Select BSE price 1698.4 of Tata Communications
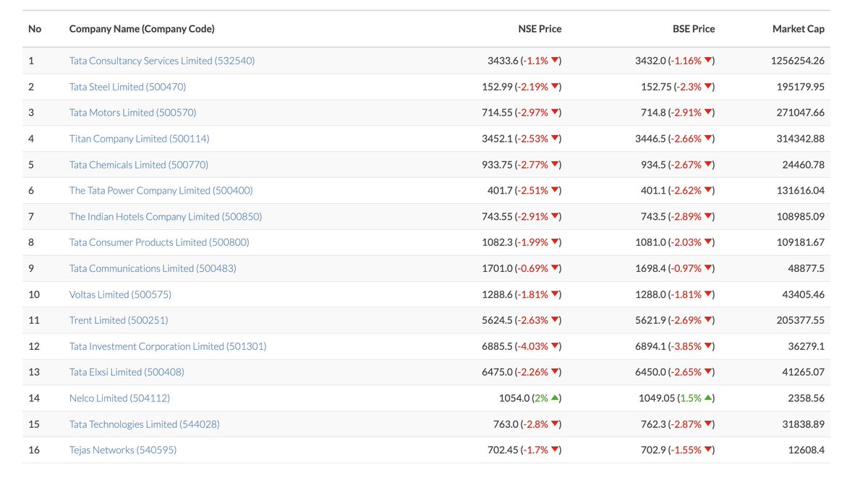Screen dimensions: 868x488 point(650,268)
